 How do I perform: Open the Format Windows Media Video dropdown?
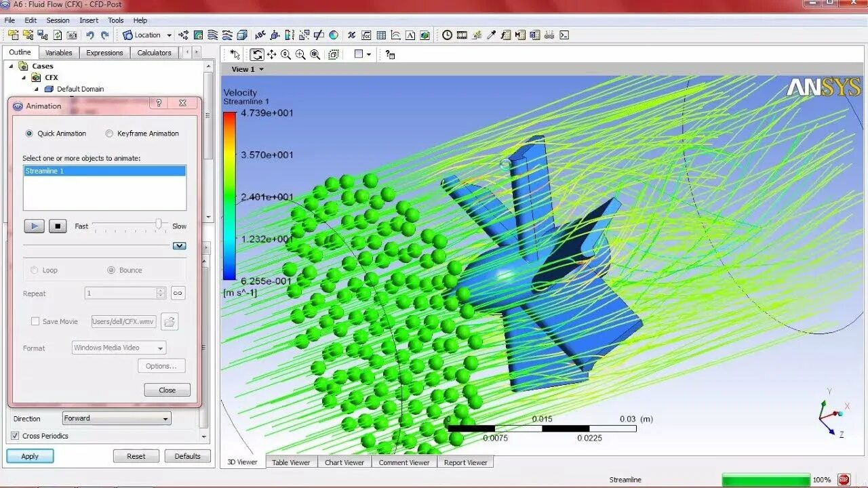(x=119, y=348)
